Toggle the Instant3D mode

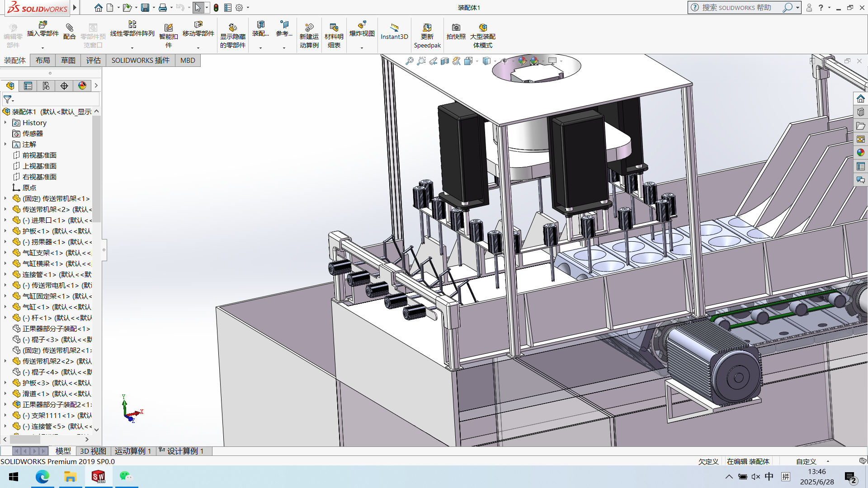pos(394,30)
